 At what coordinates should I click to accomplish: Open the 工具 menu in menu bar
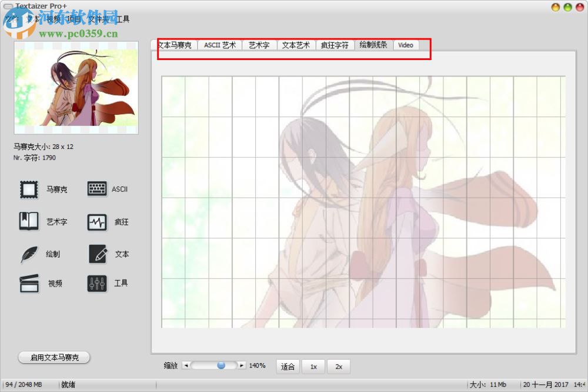coord(122,19)
